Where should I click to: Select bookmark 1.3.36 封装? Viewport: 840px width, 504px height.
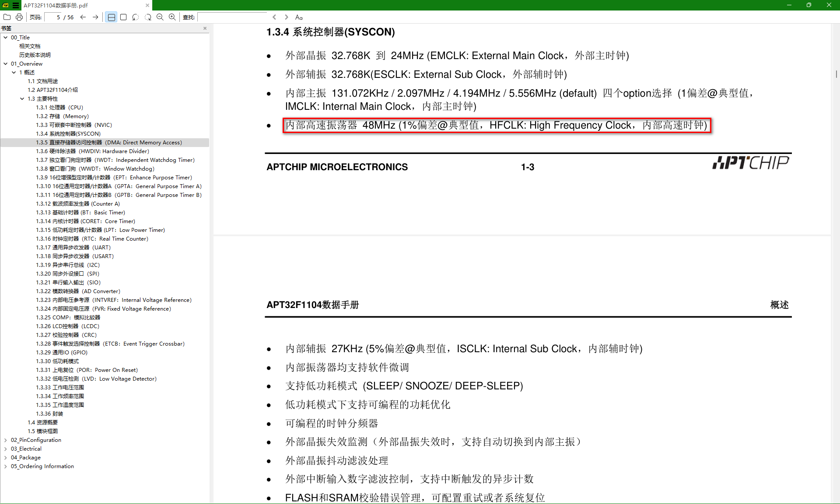pyautogui.click(x=49, y=414)
